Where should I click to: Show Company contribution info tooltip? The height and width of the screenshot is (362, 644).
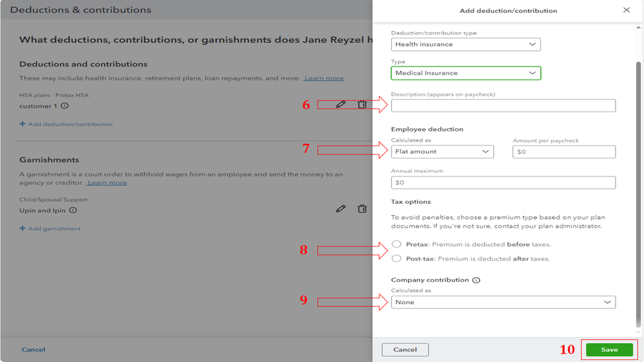click(x=476, y=281)
